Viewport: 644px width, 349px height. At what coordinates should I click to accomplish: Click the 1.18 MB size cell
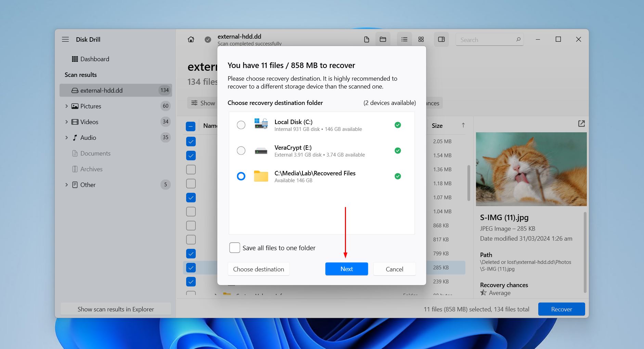442,184
